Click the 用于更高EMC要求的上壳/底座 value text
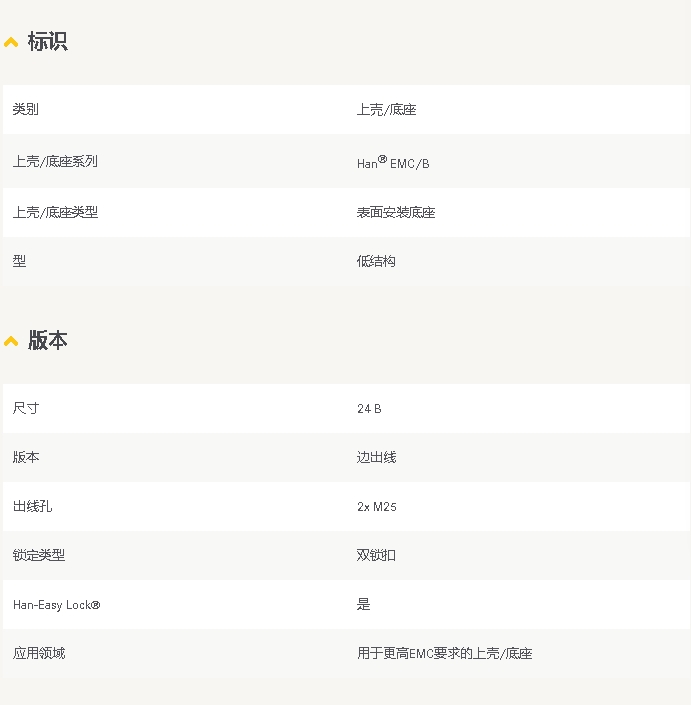This screenshot has height=705, width=691. (x=444, y=653)
